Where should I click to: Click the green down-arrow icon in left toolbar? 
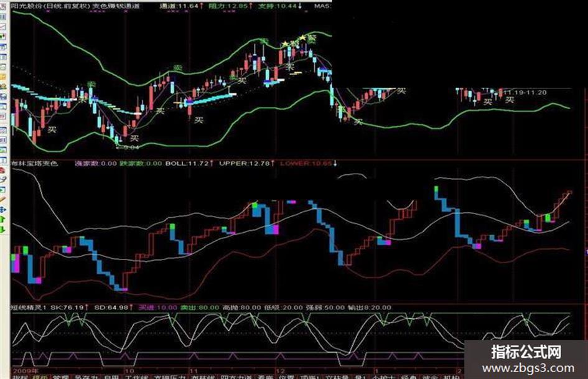(3, 229)
